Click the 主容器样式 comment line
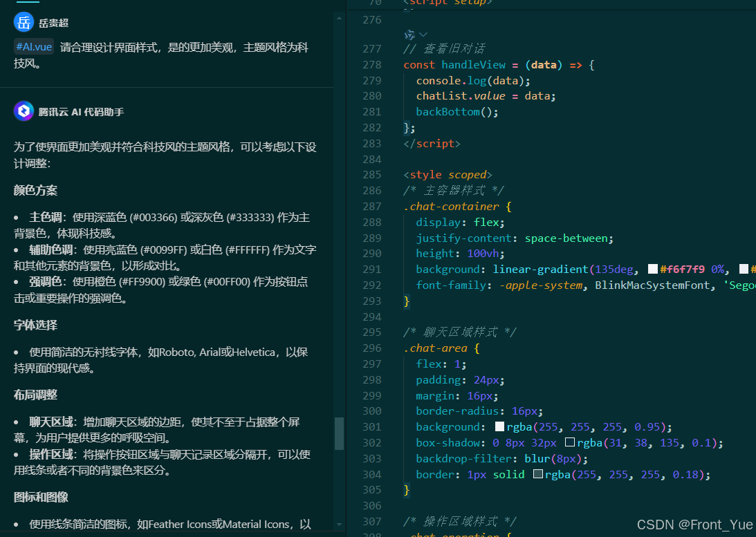756x537 pixels. pyautogui.click(x=454, y=190)
